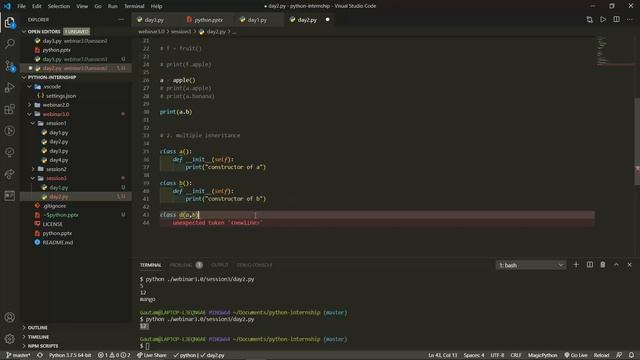
Task: Open the Live Share activity bar icon
Action: click(10, 174)
